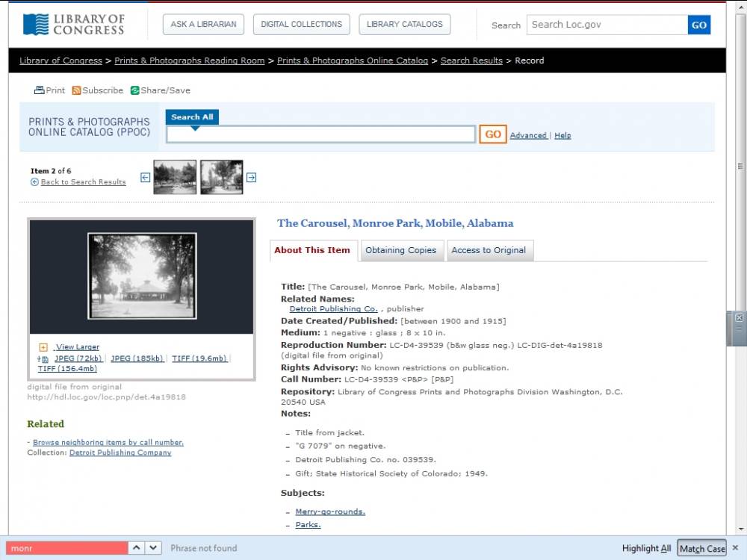Open the Detroit Publishing Co. publisher link
Viewport: 747px width, 560px height.
tap(333, 308)
